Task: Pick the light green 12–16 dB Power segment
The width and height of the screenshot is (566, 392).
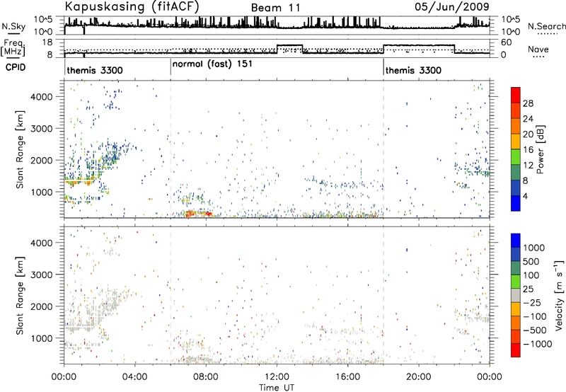Action: click(516, 157)
